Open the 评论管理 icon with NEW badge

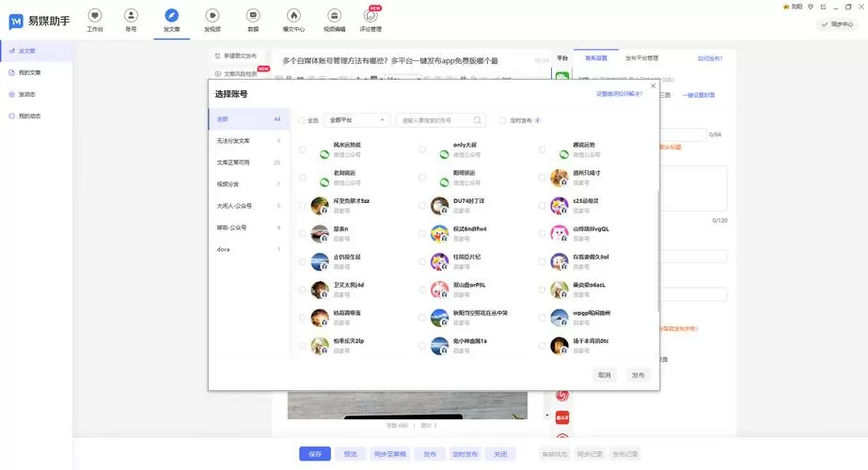pyautogui.click(x=371, y=15)
